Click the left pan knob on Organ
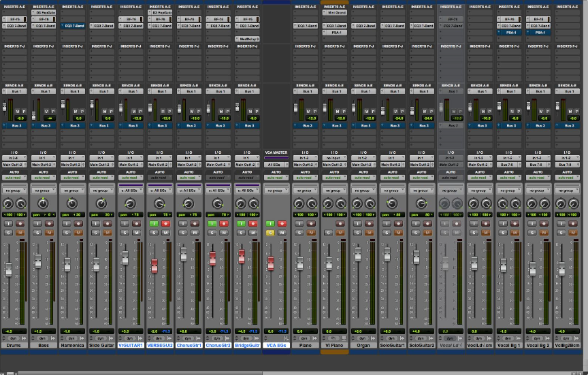The width and height of the screenshot is (588, 375). 357,203
